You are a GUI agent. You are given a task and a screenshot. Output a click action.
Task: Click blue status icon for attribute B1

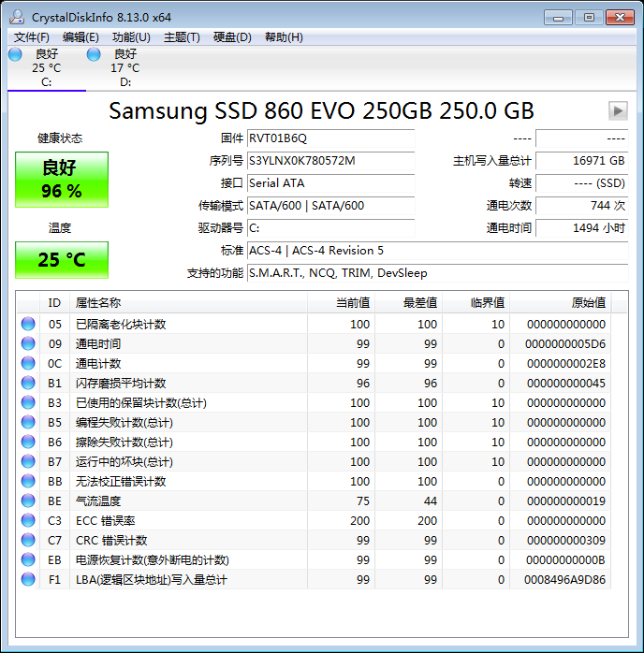(x=29, y=384)
